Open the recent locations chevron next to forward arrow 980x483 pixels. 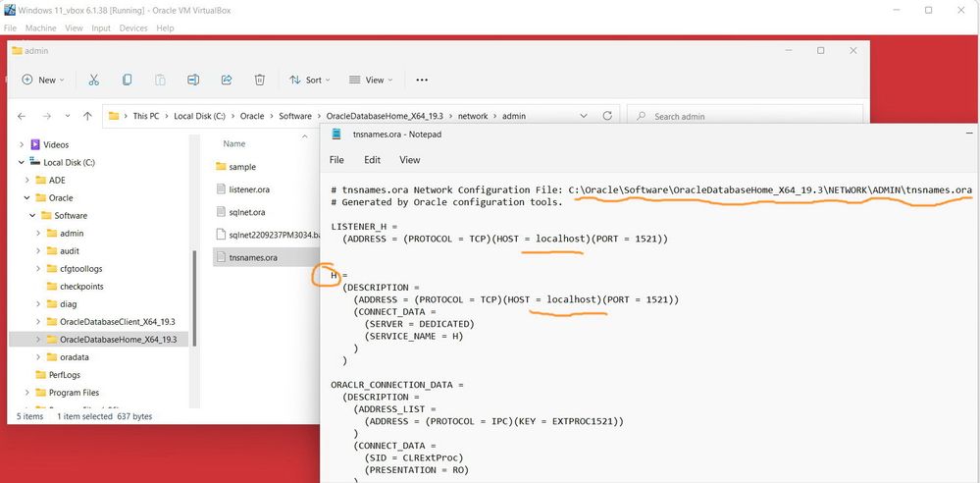click(68, 117)
